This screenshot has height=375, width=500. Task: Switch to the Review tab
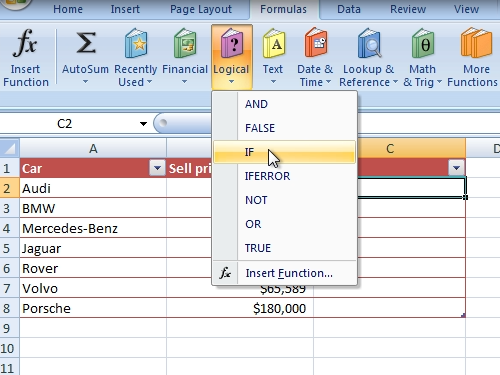click(x=408, y=9)
